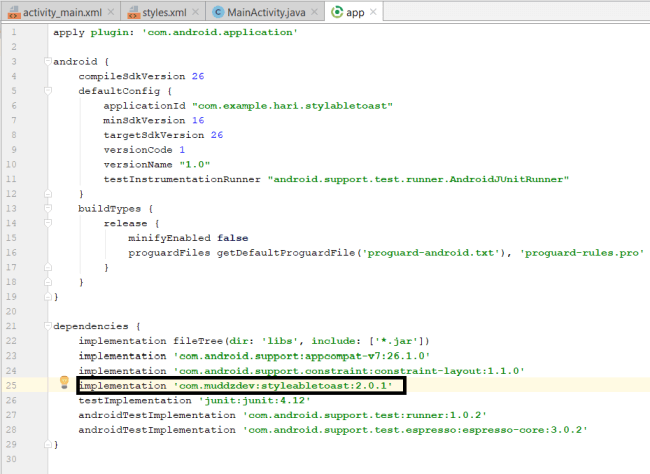Click line number 30 in the gutter

(11, 459)
